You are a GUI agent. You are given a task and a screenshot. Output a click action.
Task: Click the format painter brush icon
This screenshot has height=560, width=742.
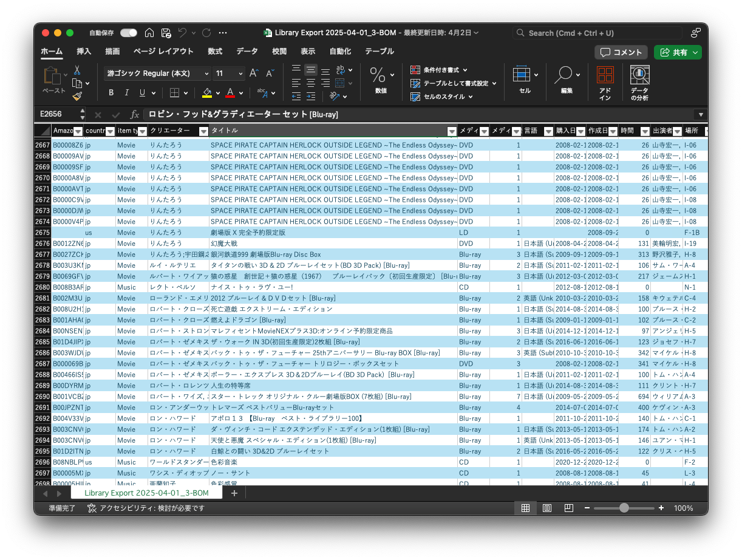tap(77, 96)
